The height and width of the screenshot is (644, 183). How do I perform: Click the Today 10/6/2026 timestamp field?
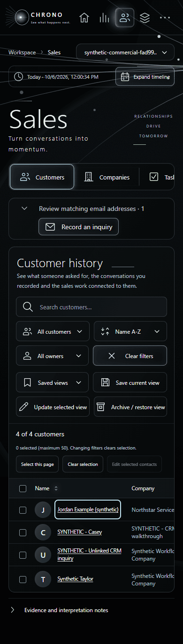coord(63,76)
